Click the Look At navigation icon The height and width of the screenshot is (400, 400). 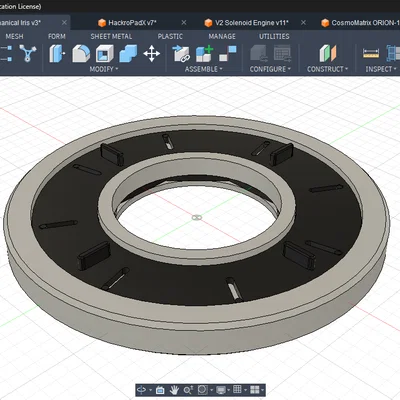click(x=160, y=390)
